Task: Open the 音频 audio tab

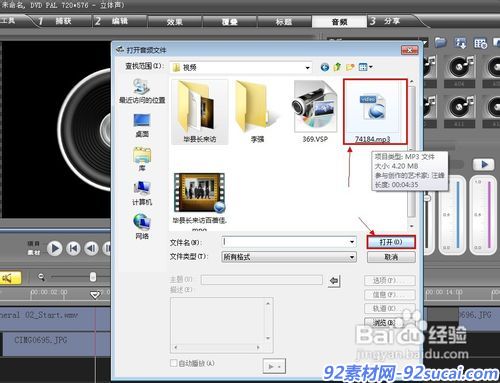Action: pyautogui.click(x=339, y=22)
